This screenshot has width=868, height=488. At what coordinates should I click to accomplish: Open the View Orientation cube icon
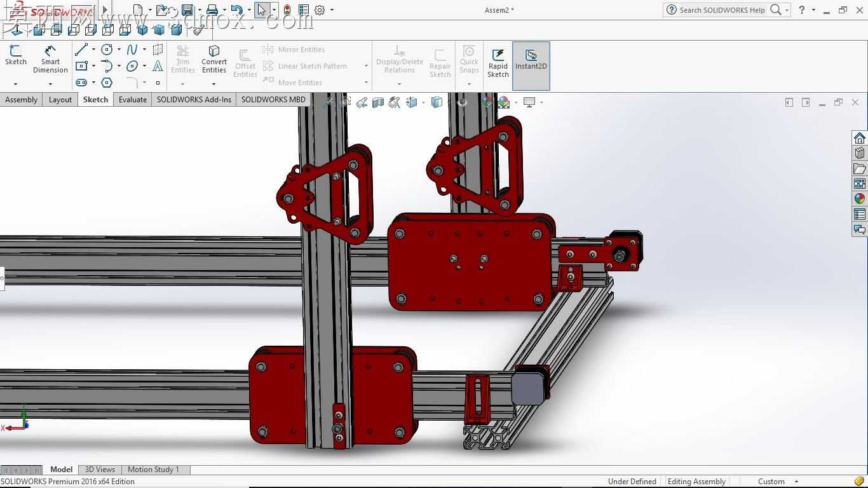click(x=412, y=102)
